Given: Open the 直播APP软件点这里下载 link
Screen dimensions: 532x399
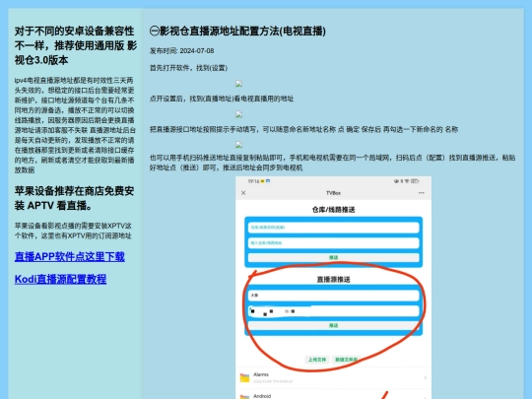Looking at the screenshot, I should point(70,256).
